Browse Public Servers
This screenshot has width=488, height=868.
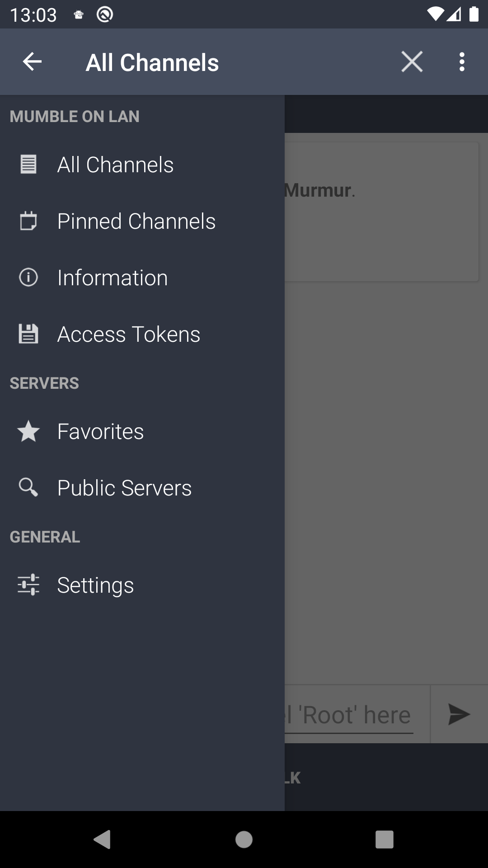[125, 488]
